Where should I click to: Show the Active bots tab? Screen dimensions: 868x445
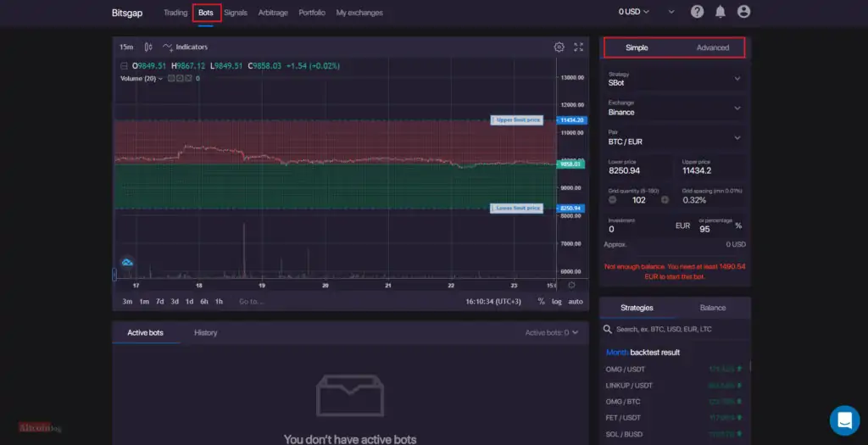tap(145, 332)
